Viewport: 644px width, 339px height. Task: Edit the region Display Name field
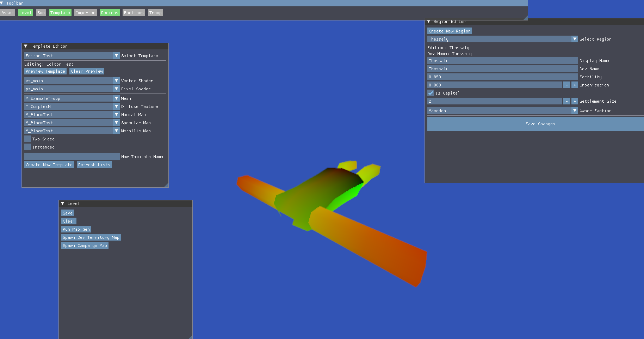[503, 61]
